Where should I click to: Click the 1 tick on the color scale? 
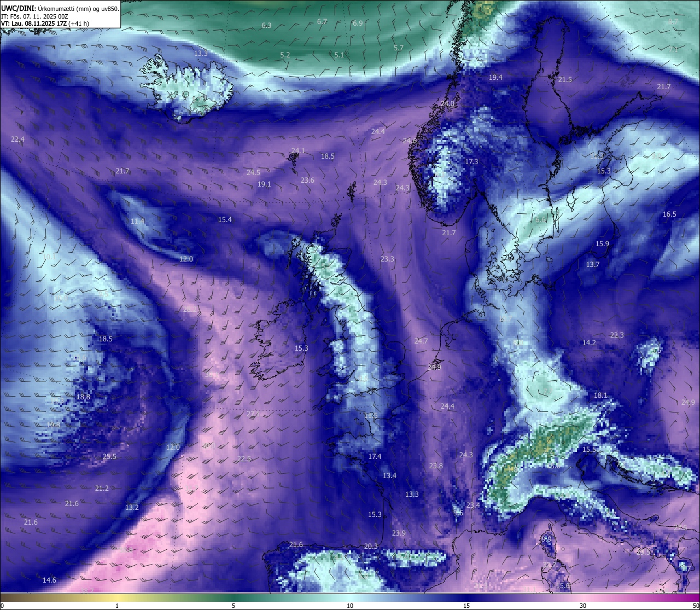117,606
